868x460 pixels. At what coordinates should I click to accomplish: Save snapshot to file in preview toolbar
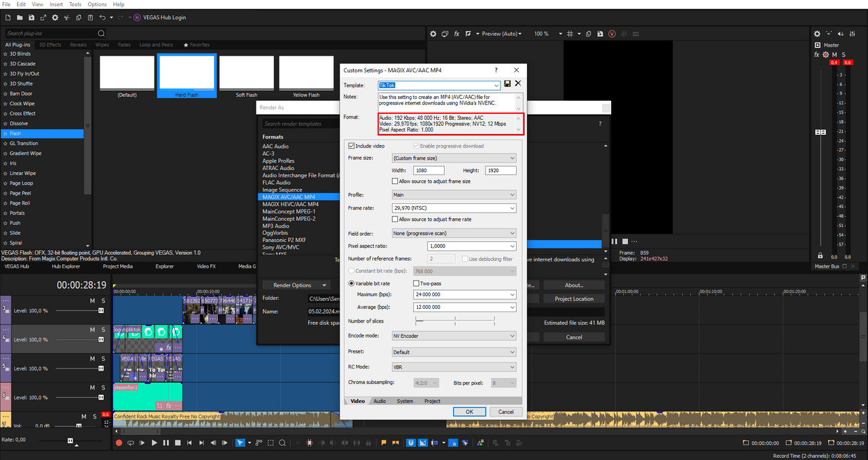[x=600, y=33]
